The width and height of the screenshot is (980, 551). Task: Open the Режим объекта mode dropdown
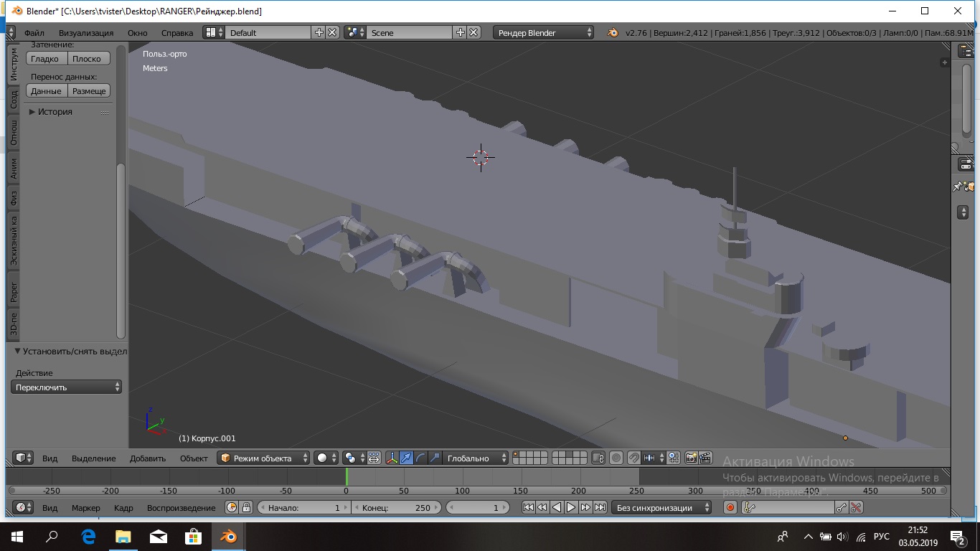point(263,458)
